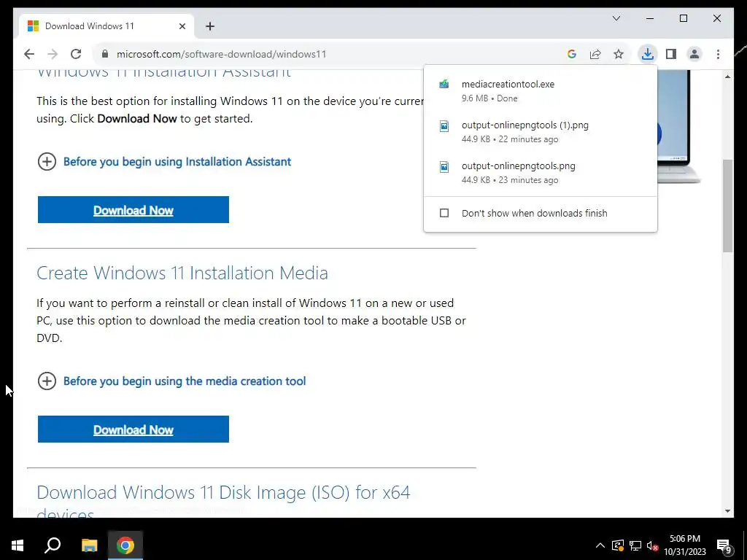The height and width of the screenshot is (560, 747).
Task: Open the Chrome profile avatar menu
Action: click(694, 54)
